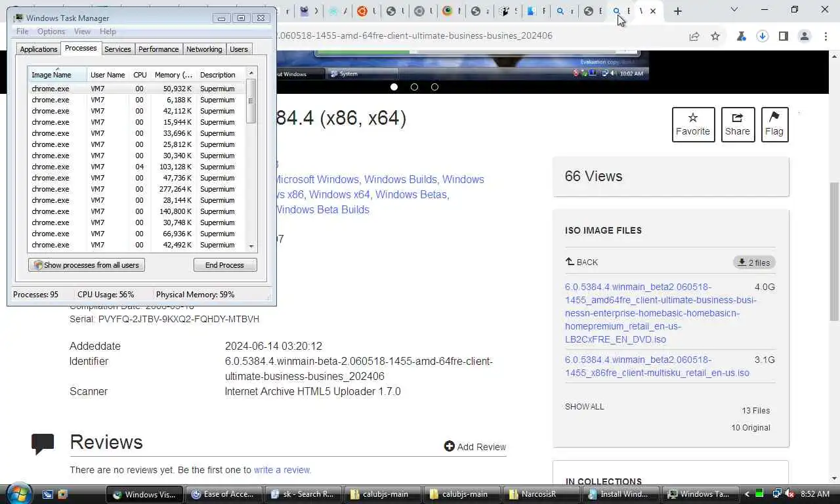840x504 pixels.
Task: Switch to the Users tab
Action: pos(239,49)
